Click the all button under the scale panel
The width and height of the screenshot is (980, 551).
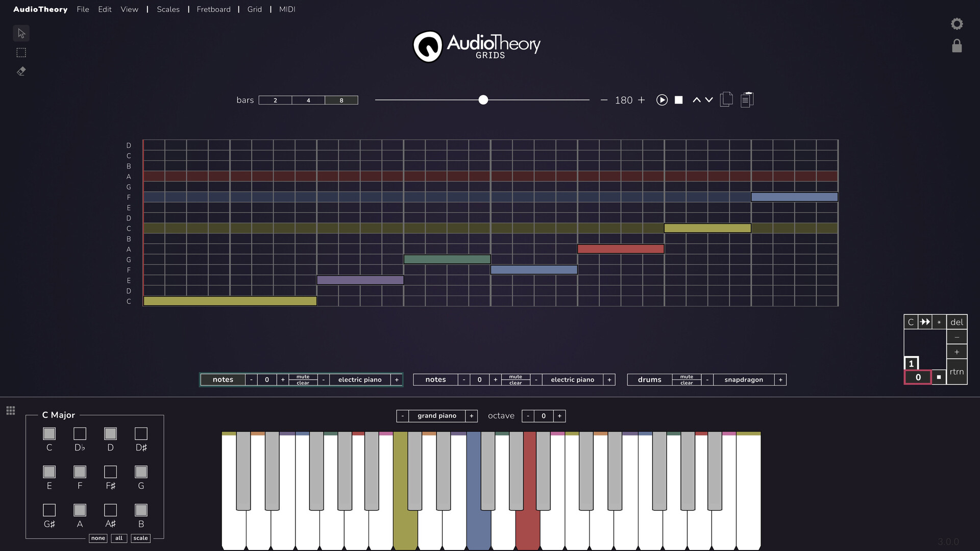tap(119, 538)
